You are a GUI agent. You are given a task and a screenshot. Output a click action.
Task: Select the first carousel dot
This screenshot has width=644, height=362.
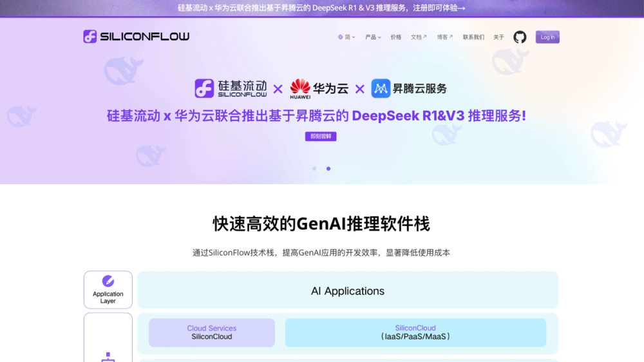click(x=314, y=169)
